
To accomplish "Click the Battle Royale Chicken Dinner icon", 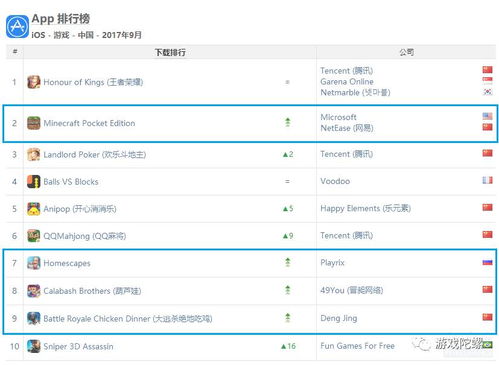I will click(34, 318).
